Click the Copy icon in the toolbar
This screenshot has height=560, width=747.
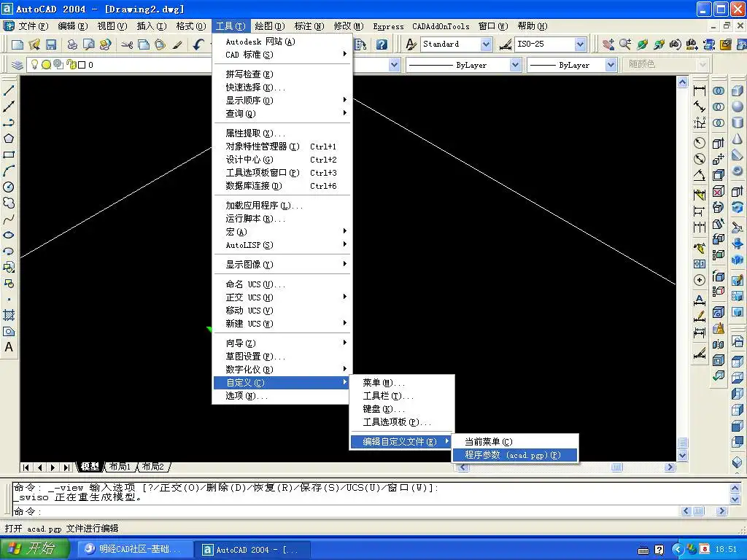pos(144,44)
